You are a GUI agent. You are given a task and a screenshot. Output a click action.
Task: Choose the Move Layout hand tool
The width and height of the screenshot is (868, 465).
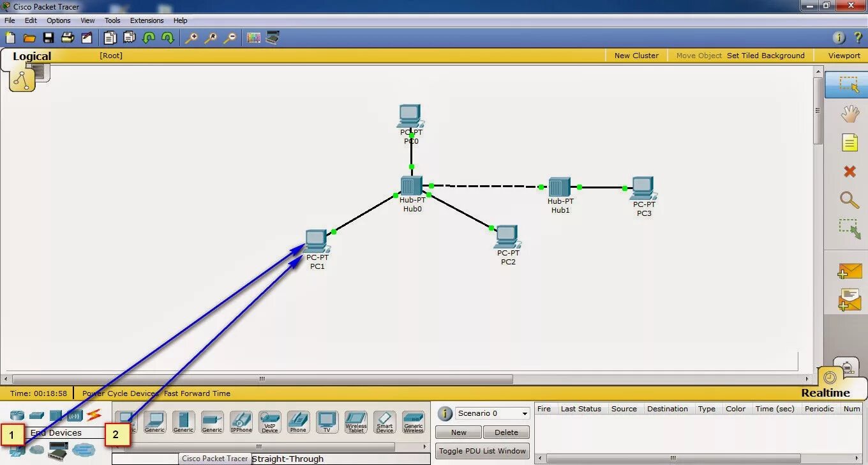[x=849, y=114]
